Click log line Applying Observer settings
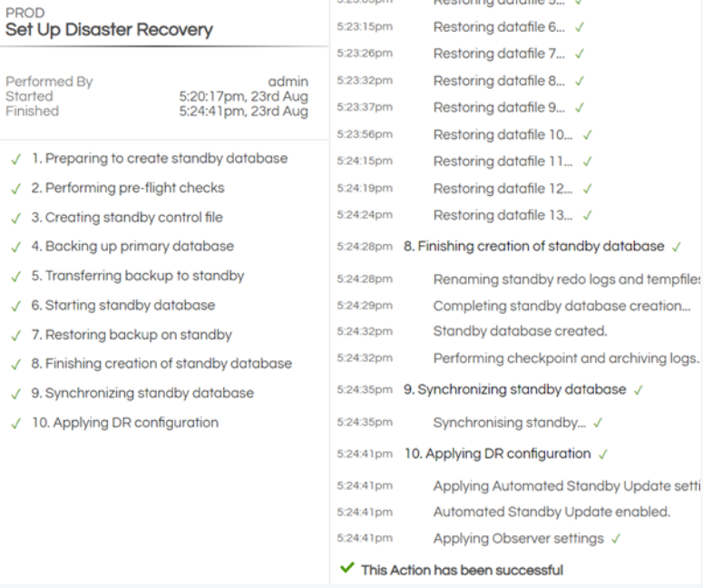This screenshot has width=703, height=588. pos(519,539)
